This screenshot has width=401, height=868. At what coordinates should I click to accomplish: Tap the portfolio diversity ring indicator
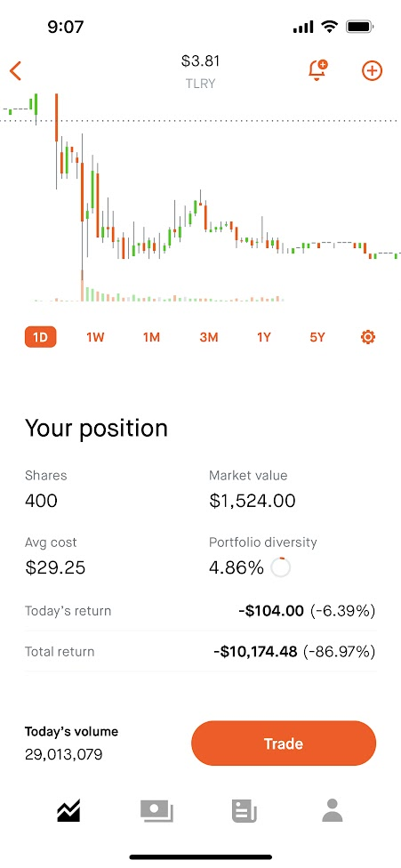[281, 567]
